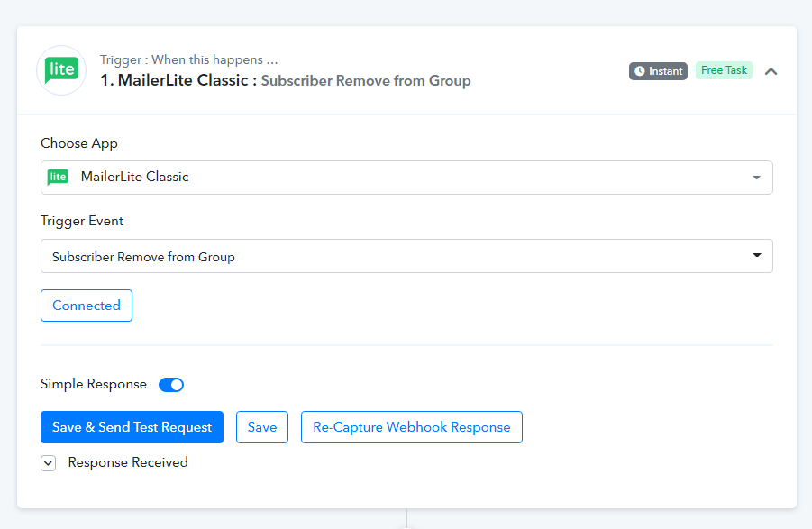The height and width of the screenshot is (529, 812).
Task: Click the Connected button
Action: 87,306
